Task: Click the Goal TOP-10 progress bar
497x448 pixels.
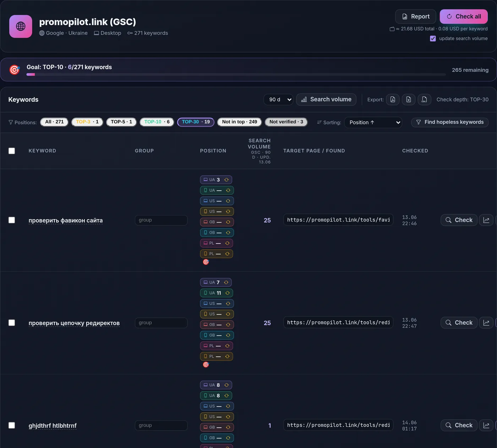Action: (236, 75)
